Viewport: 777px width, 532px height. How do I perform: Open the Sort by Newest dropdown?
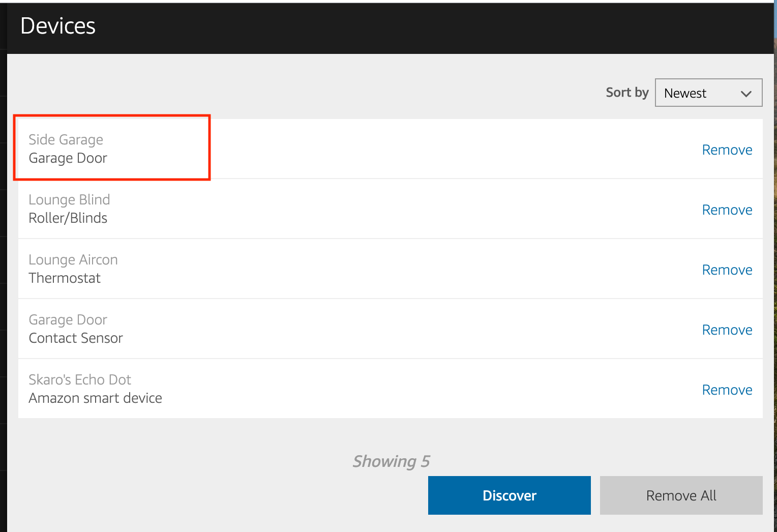pos(708,93)
